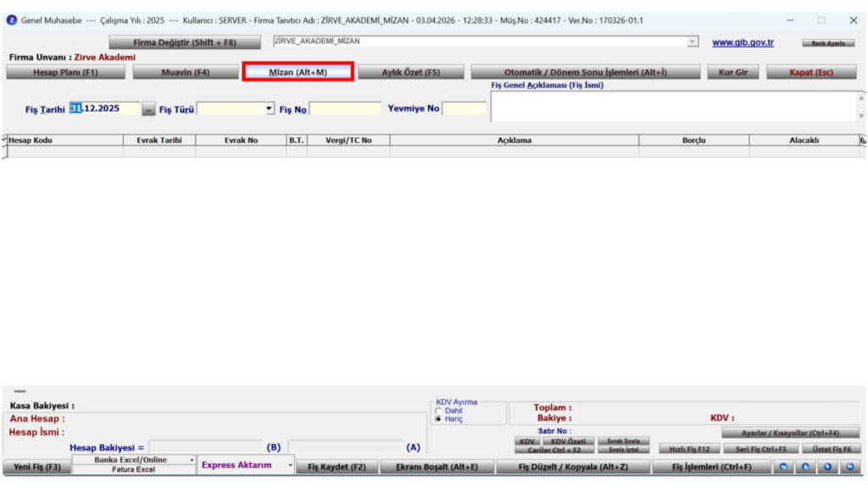Click the Evrak Sırala button
Viewport: 868px width, 488px height.
623,441
